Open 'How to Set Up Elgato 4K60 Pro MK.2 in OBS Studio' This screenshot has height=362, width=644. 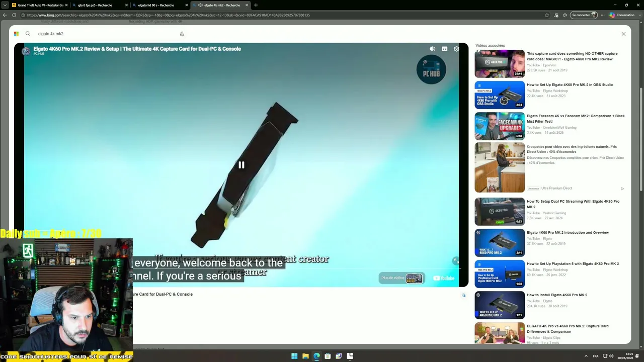[x=570, y=85]
